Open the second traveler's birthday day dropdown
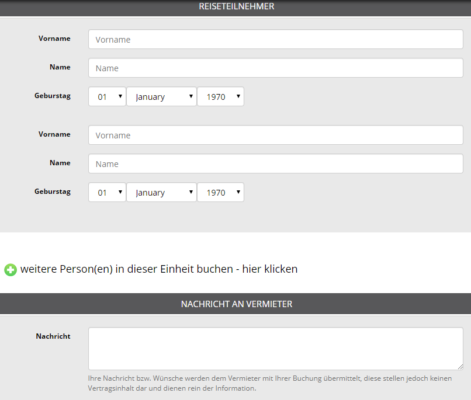Viewport: 471px width, 400px height. pyautogui.click(x=107, y=192)
